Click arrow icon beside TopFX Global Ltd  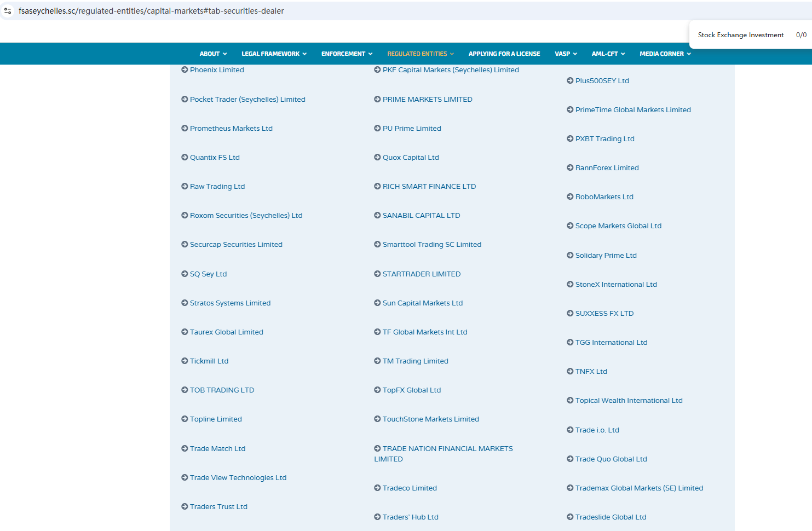[x=377, y=390]
